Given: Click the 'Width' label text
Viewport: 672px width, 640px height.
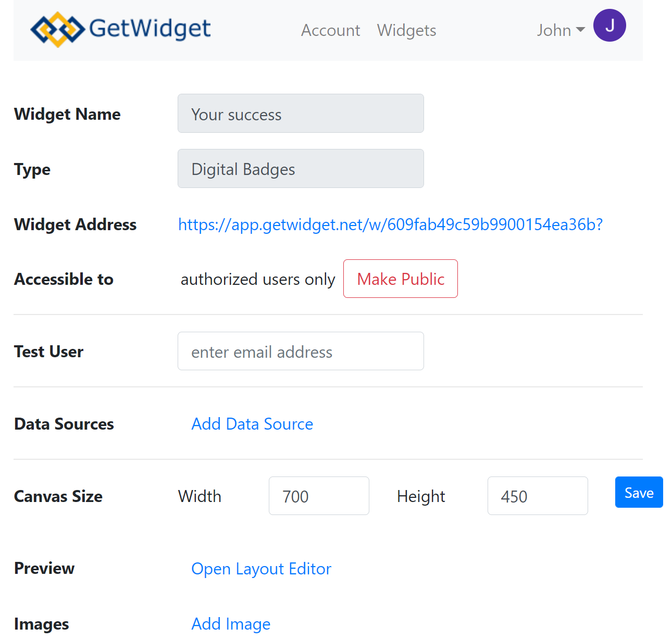Looking at the screenshot, I should [x=200, y=496].
